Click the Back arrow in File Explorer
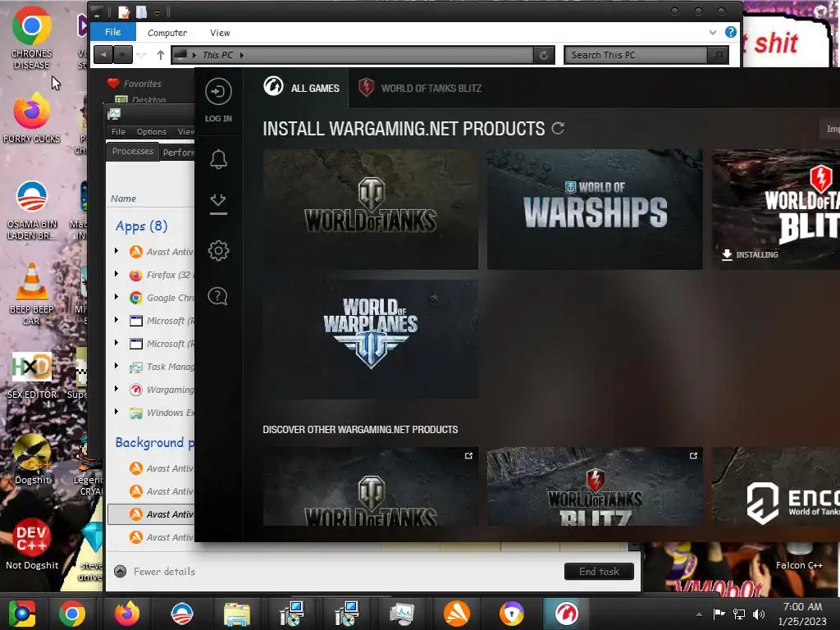 click(x=103, y=54)
